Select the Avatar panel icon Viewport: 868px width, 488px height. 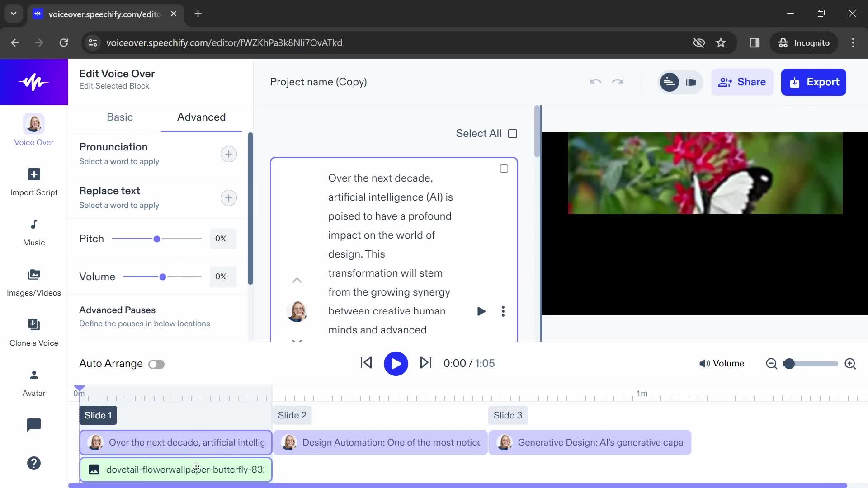click(x=33, y=375)
